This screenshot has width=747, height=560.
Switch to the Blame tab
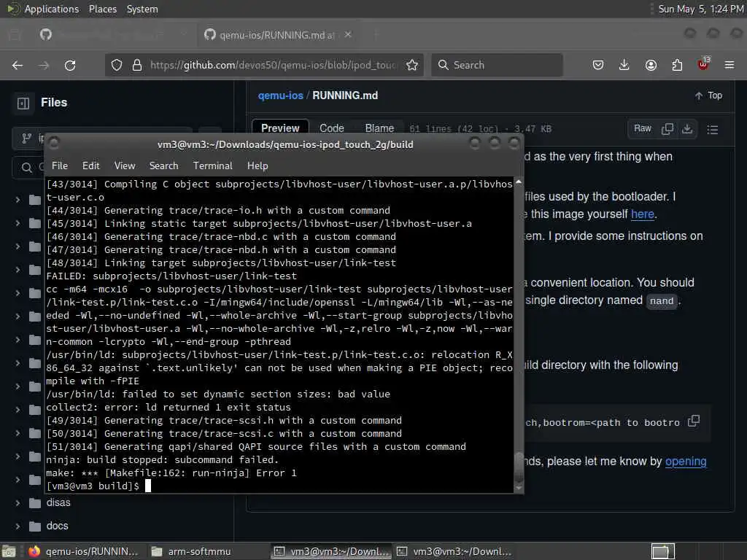point(379,128)
